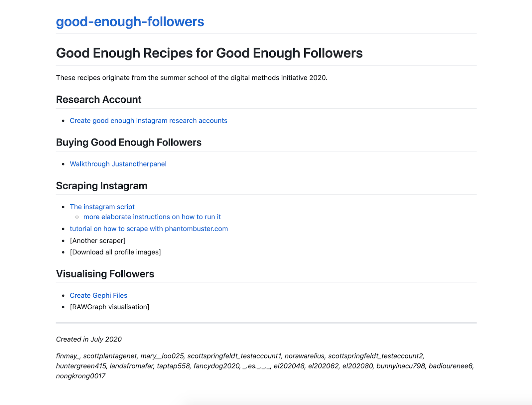Click the [RAWGraph visualisation] list item
The image size is (532, 405).
pyautogui.click(x=109, y=307)
